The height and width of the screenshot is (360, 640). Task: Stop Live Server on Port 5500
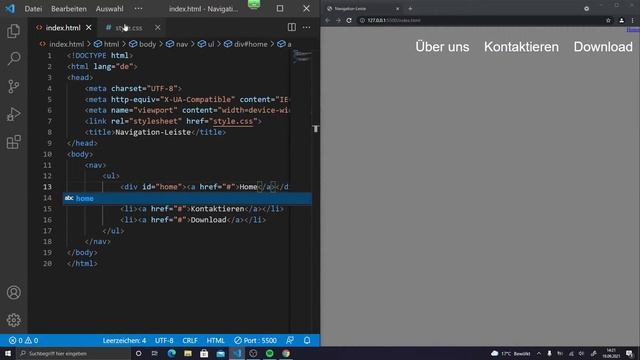(256, 340)
